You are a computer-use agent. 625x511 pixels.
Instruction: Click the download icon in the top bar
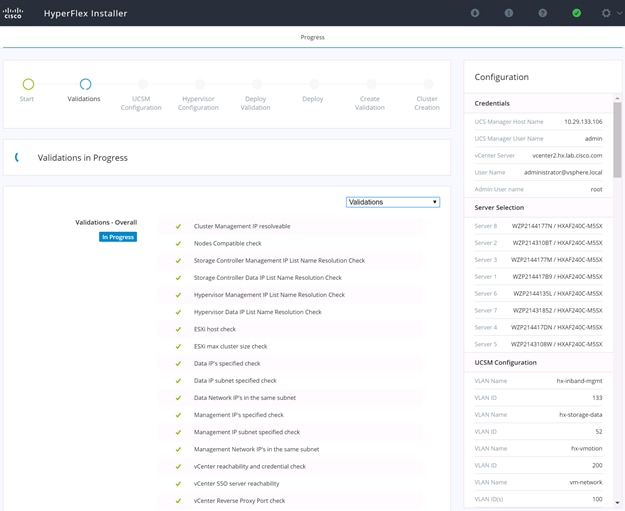point(475,13)
